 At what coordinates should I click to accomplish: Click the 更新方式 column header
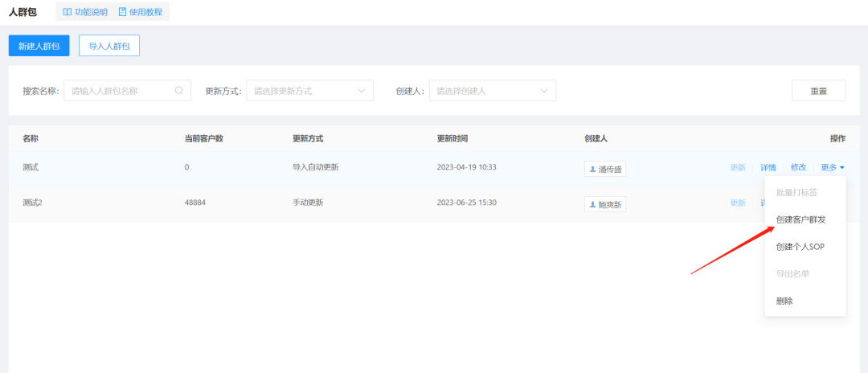pyautogui.click(x=308, y=138)
